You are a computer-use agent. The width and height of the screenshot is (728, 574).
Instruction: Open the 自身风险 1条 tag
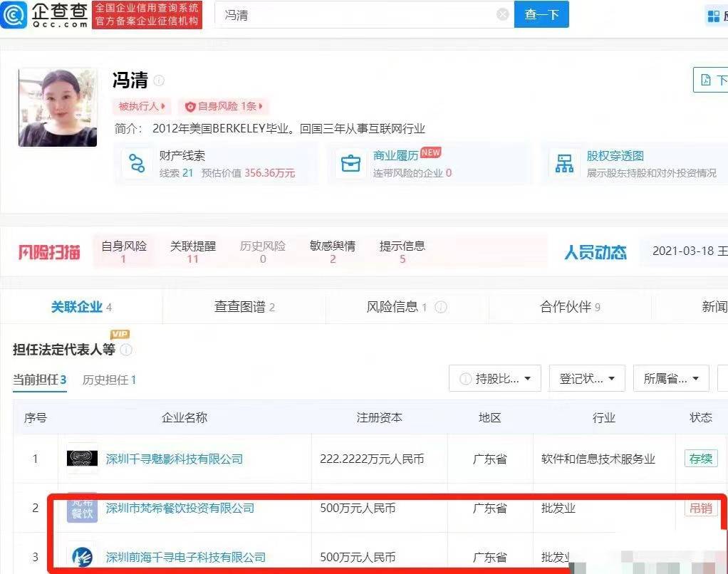tap(224, 106)
